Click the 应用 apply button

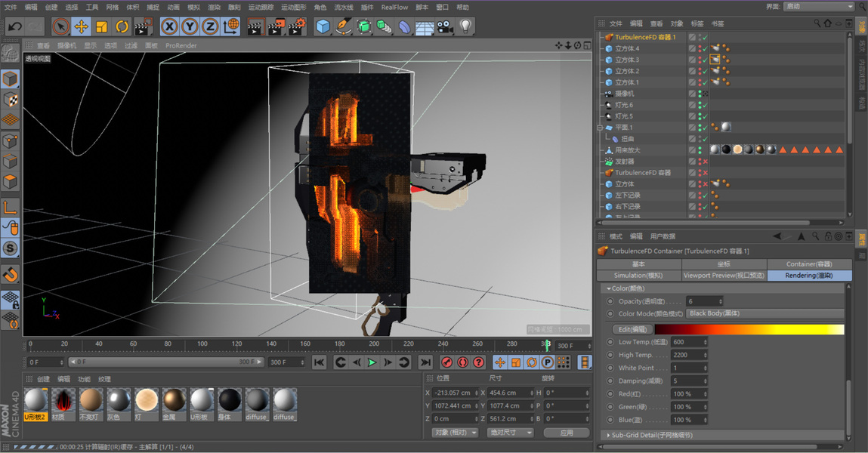click(567, 433)
